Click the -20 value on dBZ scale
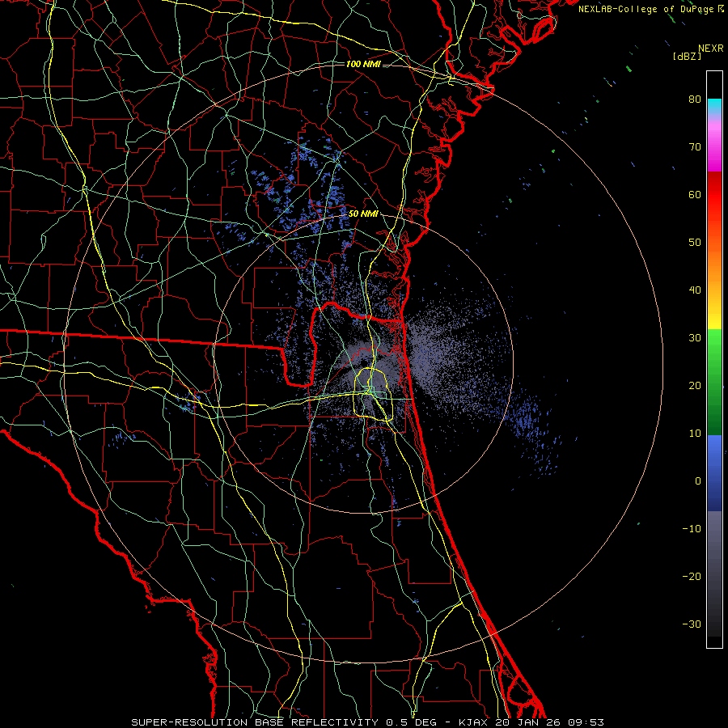Screen dimensions: 728x728 (x=692, y=577)
